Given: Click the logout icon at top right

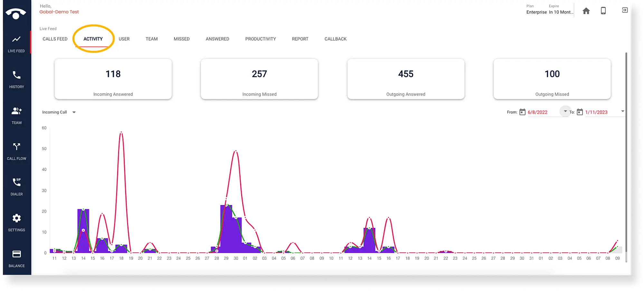Looking at the screenshot, I should coord(625,10).
